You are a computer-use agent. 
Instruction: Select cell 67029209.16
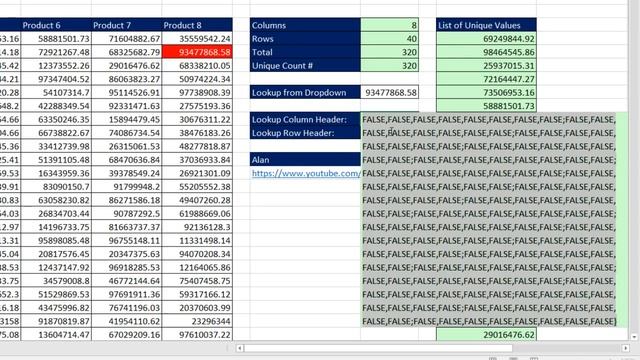point(127,335)
